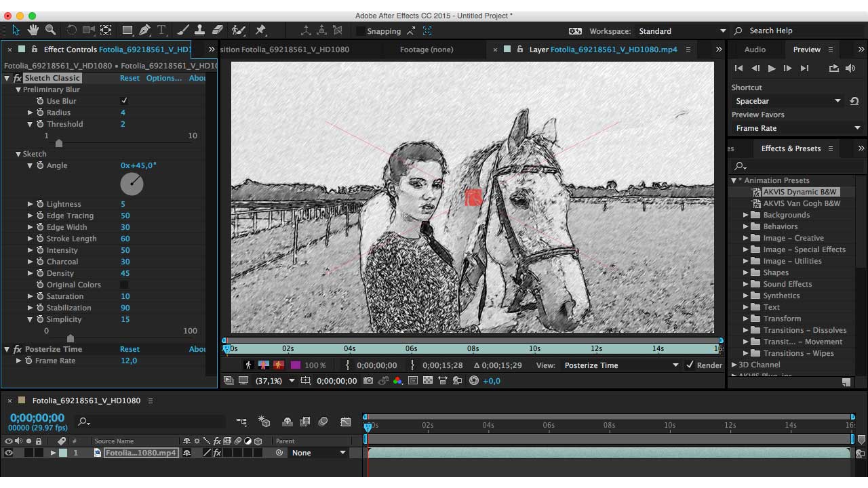
Task: Switch to the Audio tab
Action: [x=755, y=49]
